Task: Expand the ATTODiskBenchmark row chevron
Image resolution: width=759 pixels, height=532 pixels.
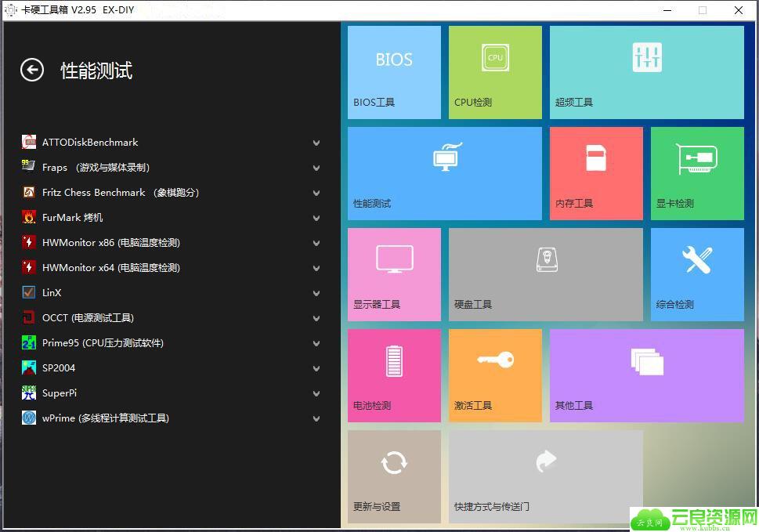Action: [316, 143]
